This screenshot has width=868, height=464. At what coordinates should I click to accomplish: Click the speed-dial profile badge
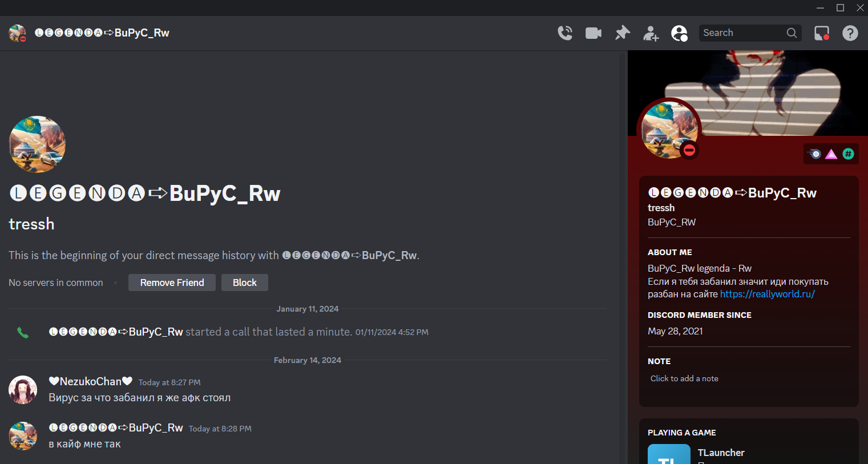pos(814,154)
